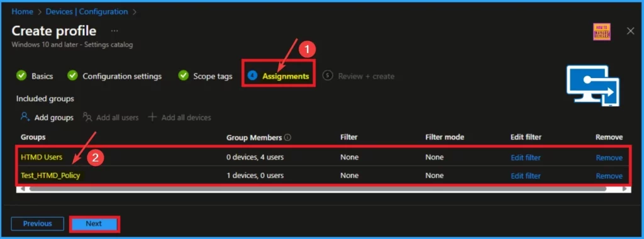Click the Remove column header
644x239 pixels.
(609, 137)
